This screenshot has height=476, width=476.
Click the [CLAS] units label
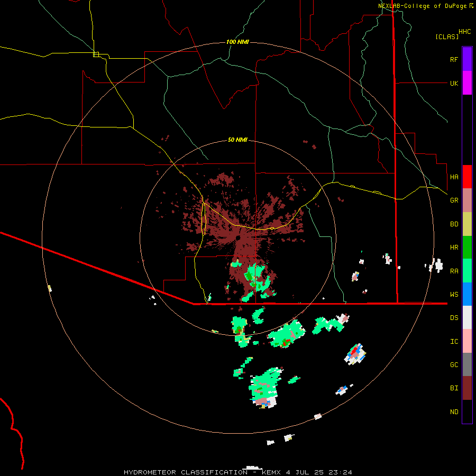pos(447,36)
